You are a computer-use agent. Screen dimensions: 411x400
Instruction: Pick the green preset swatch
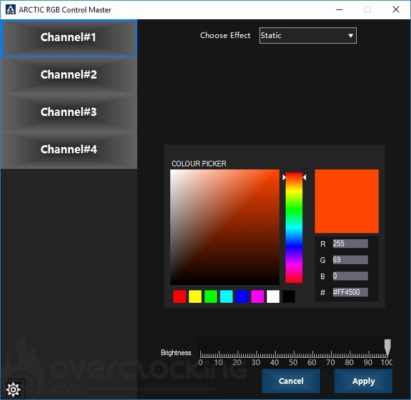point(211,296)
